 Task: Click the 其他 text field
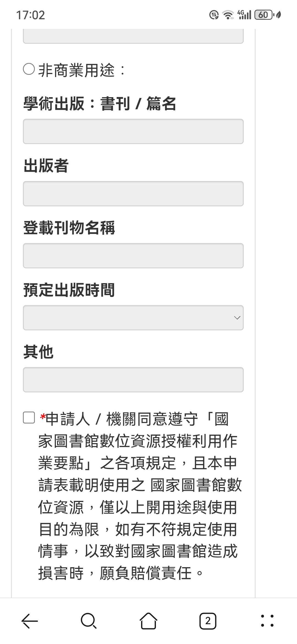click(133, 380)
